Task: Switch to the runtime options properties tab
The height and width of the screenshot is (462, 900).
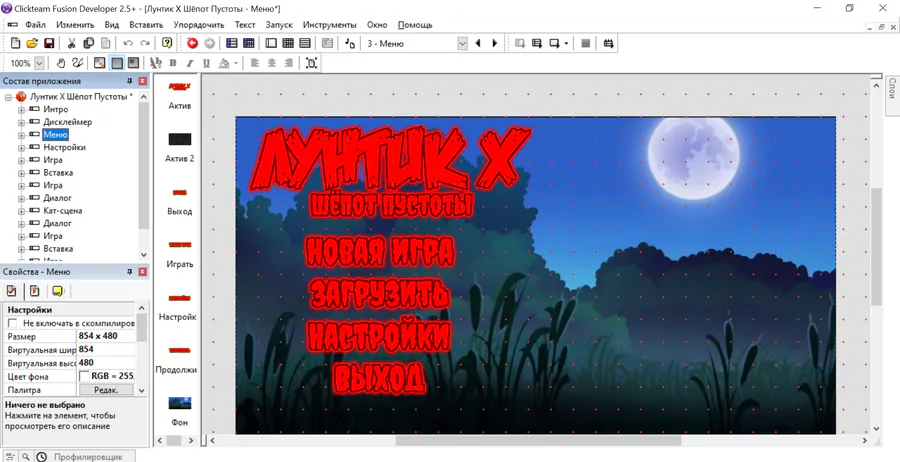Action: click(34, 291)
